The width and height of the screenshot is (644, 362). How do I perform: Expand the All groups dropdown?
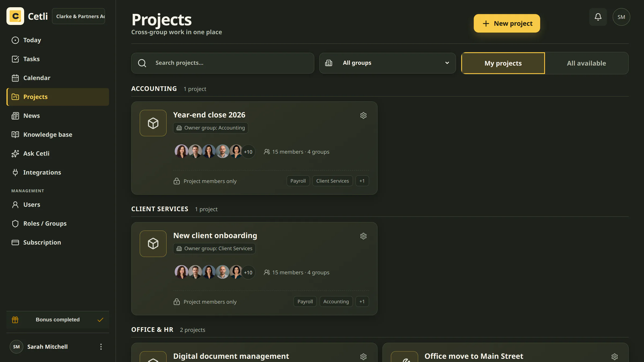[387, 63]
